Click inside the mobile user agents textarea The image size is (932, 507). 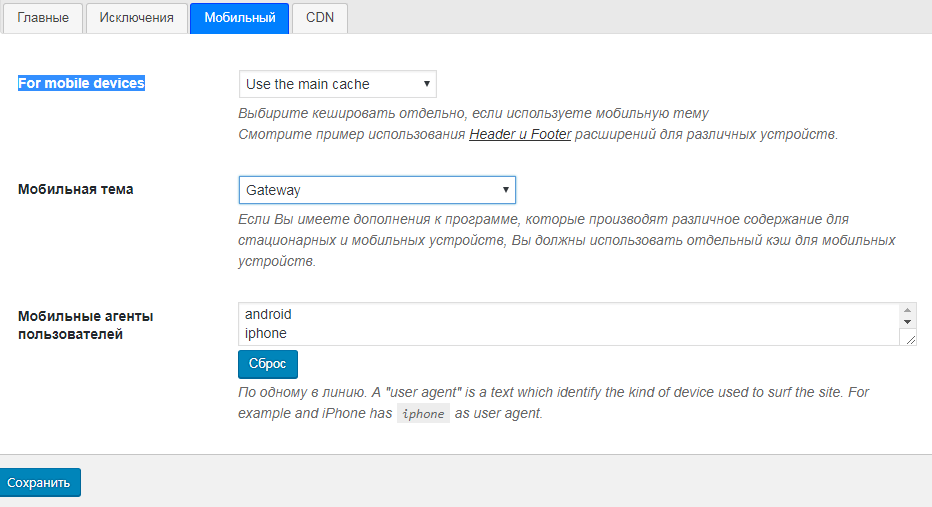(569, 324)
